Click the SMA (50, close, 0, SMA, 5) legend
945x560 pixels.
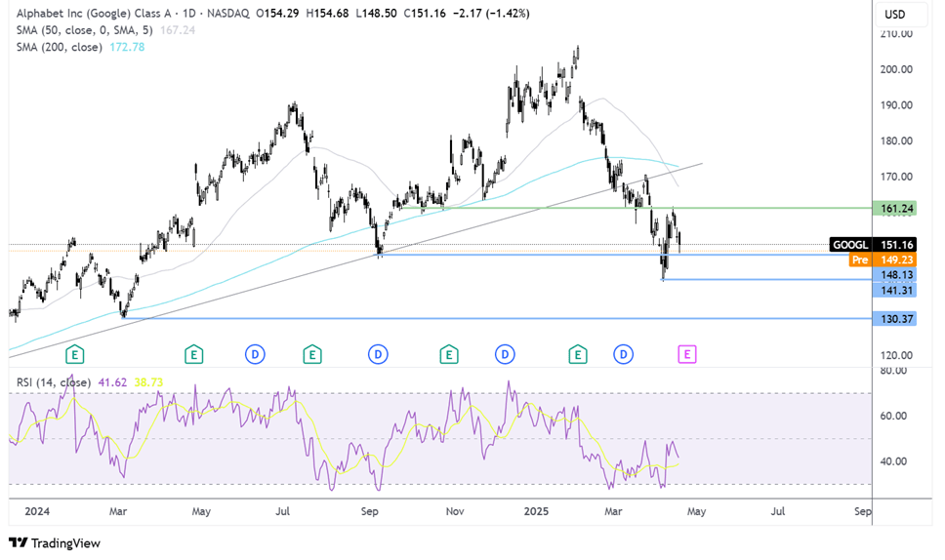click(84, 30)
